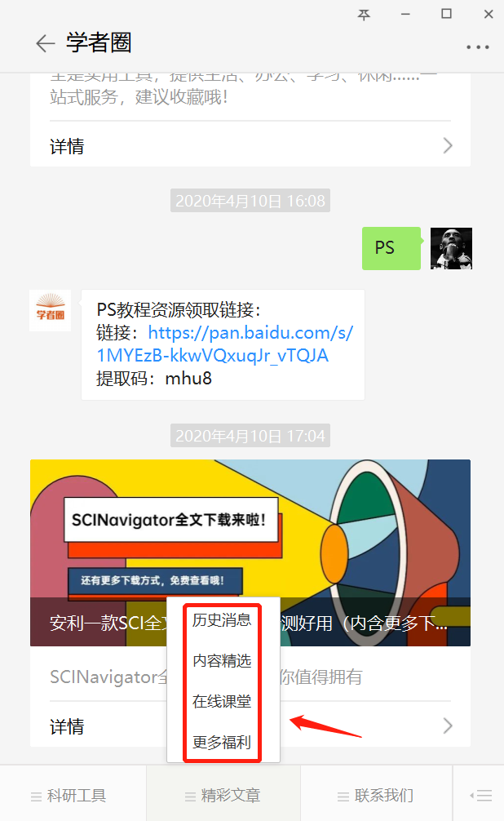Pin window with the stick-on-top icon
The height and width of the screenshot is (821, 504).
364,14
